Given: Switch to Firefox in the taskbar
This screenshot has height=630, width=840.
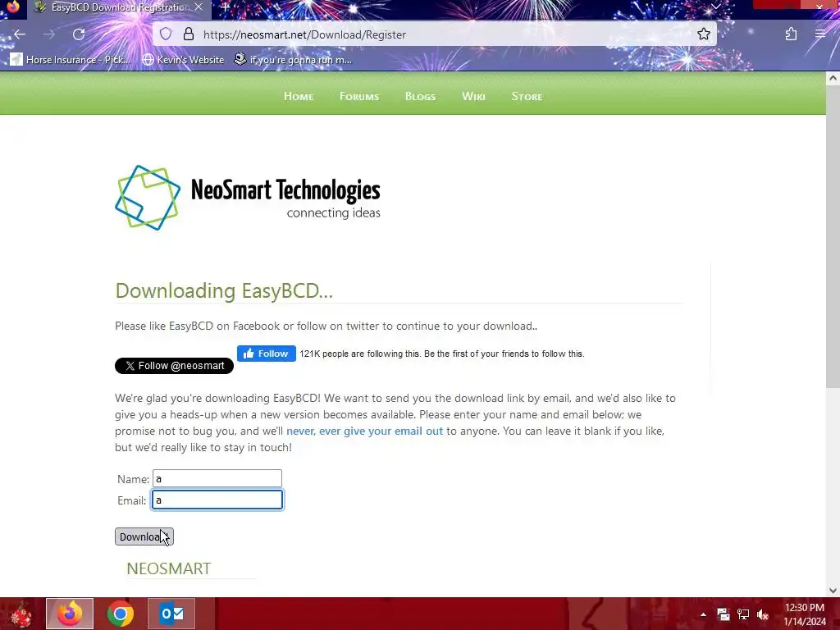Looking at the screenshot, I should point(70,614).
